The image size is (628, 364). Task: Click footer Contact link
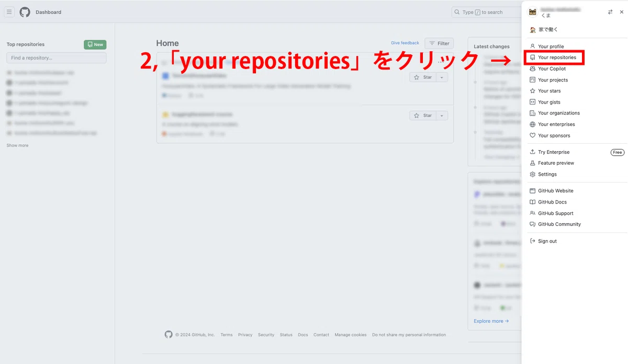click(x=321, y=335)
